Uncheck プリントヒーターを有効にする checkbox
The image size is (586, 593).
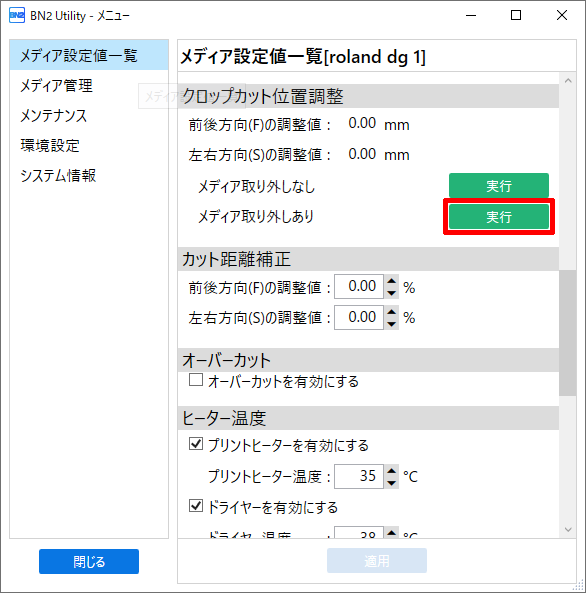point(196,444)
